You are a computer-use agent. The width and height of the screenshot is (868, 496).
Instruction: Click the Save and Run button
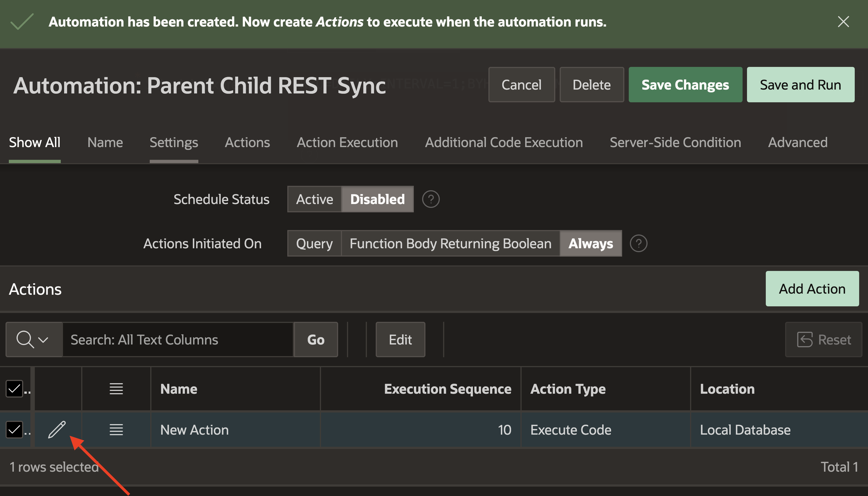[801, 85]
